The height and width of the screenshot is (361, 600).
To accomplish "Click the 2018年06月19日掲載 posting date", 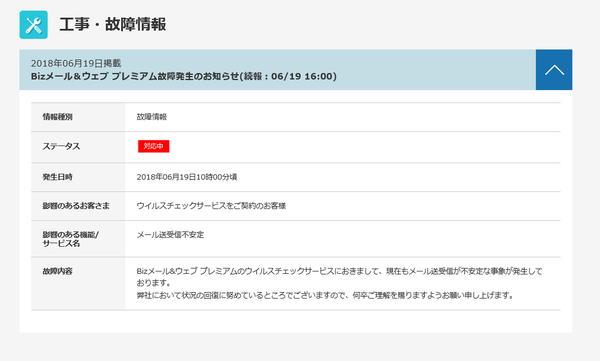I will click(76, 63).
